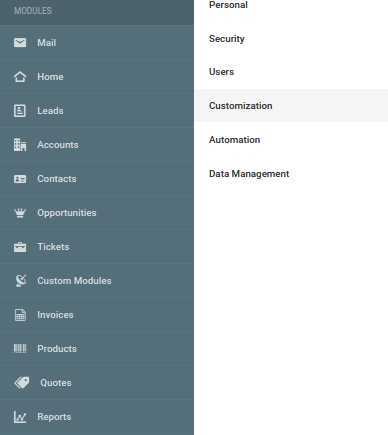Click the Home house icon

[20, 77]
